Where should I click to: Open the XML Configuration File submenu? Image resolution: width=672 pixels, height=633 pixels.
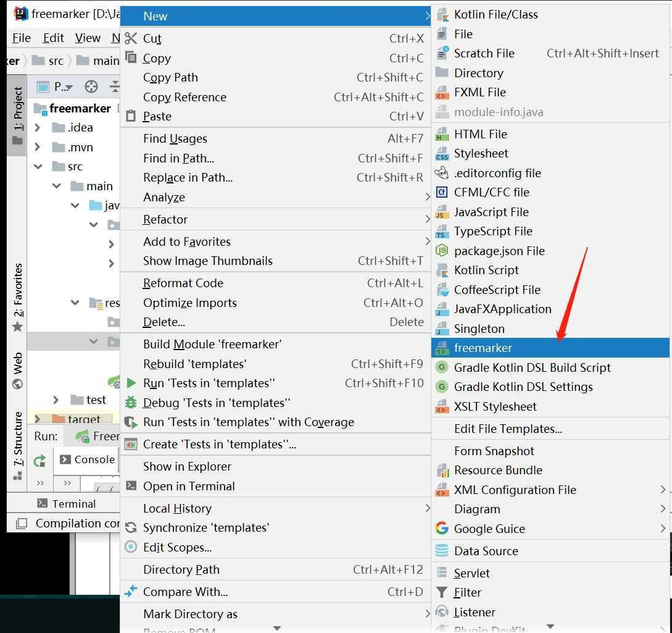coord(550,490)
